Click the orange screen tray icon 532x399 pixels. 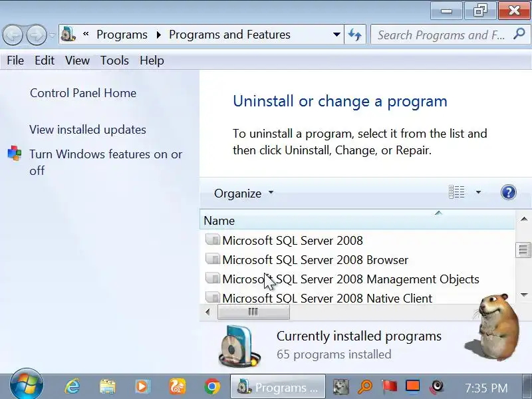[x=412, y=387]
